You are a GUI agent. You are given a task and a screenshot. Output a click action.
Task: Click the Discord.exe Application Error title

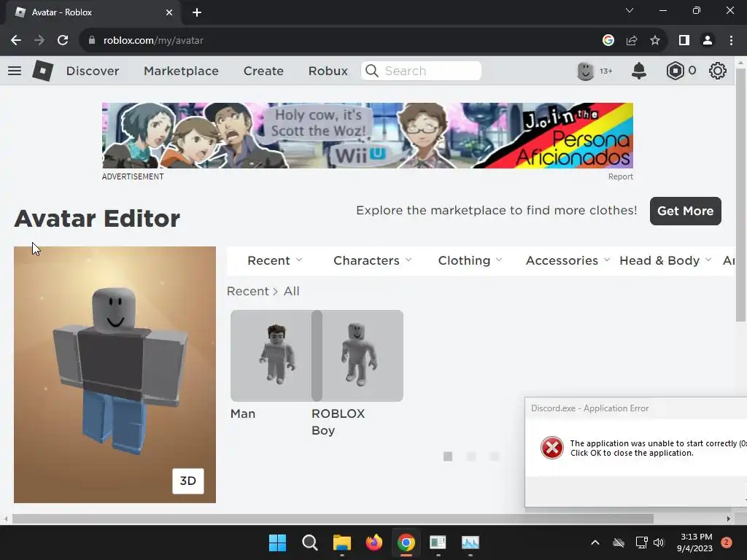[x=589, y=408]
